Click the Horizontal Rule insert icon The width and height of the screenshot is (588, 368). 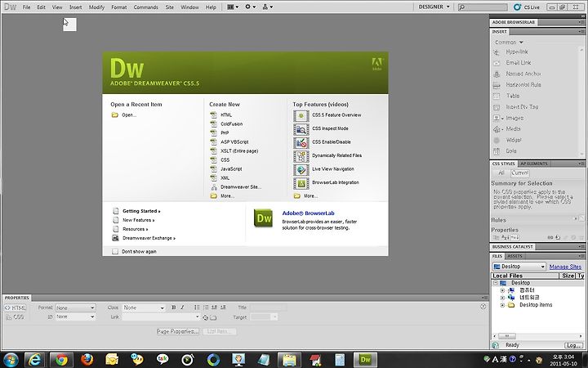497,85
